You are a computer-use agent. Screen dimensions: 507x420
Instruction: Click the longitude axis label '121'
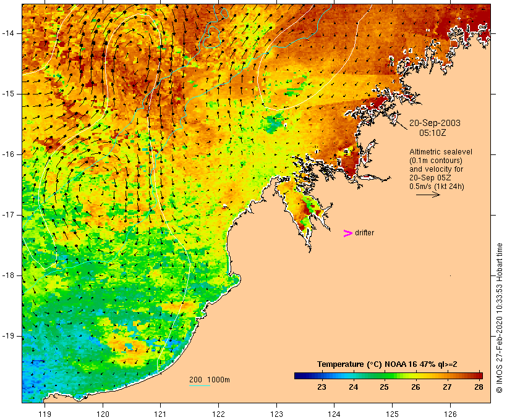[x=160, y=414]
